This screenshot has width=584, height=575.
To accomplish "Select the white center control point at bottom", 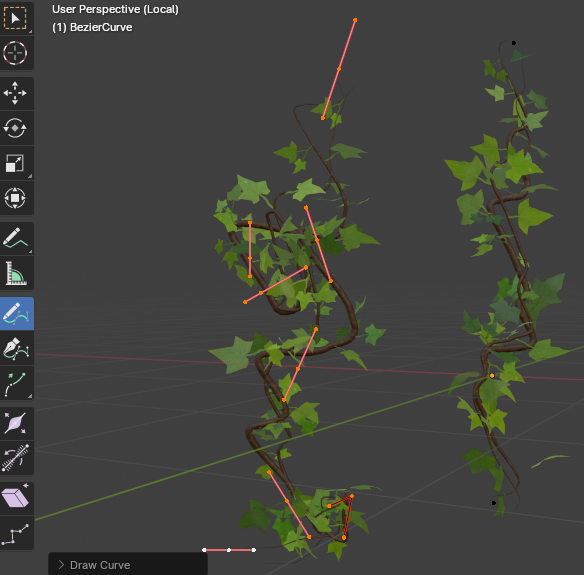I will point(229,550).
